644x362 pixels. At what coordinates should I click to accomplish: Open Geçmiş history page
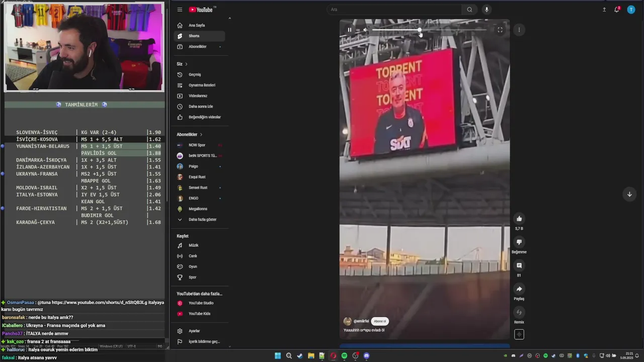(199, 74)
